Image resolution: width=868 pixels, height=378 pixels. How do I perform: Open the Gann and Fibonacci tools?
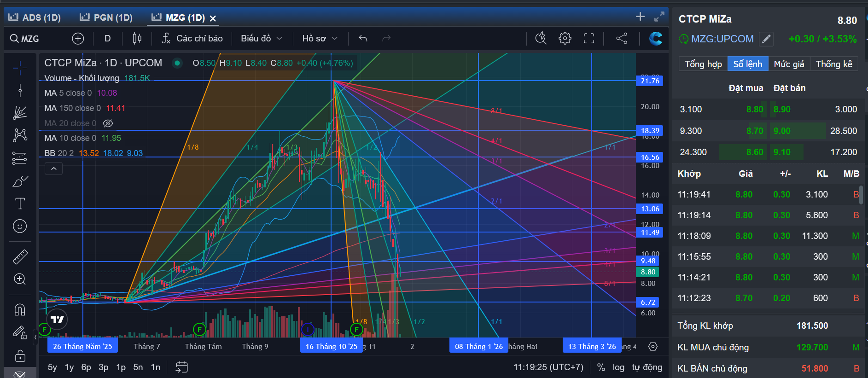click(20, 113)
